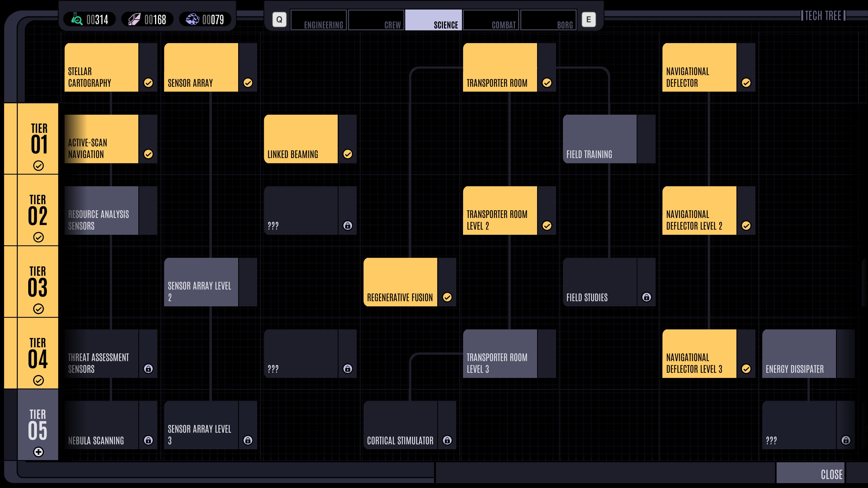Click the green research flask resource icon
Image resolution: width=868 pixels, height=488 pixels.
pyautogui.click(x=77, y=20)
